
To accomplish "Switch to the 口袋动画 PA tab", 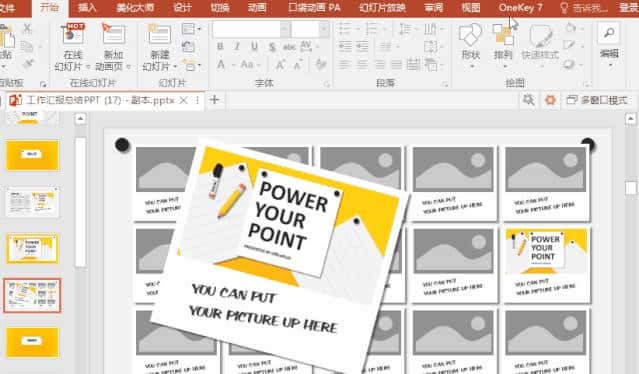I will tap(314, 7).
